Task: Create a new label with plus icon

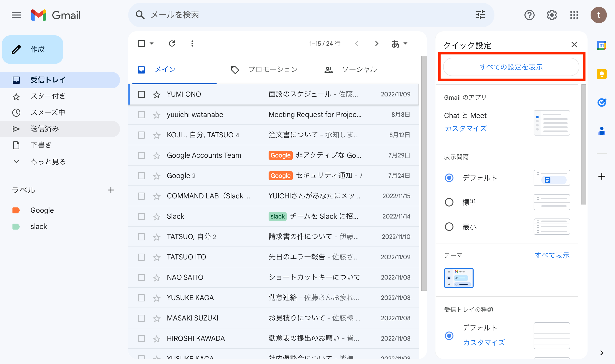Action: tap(111, 190)
